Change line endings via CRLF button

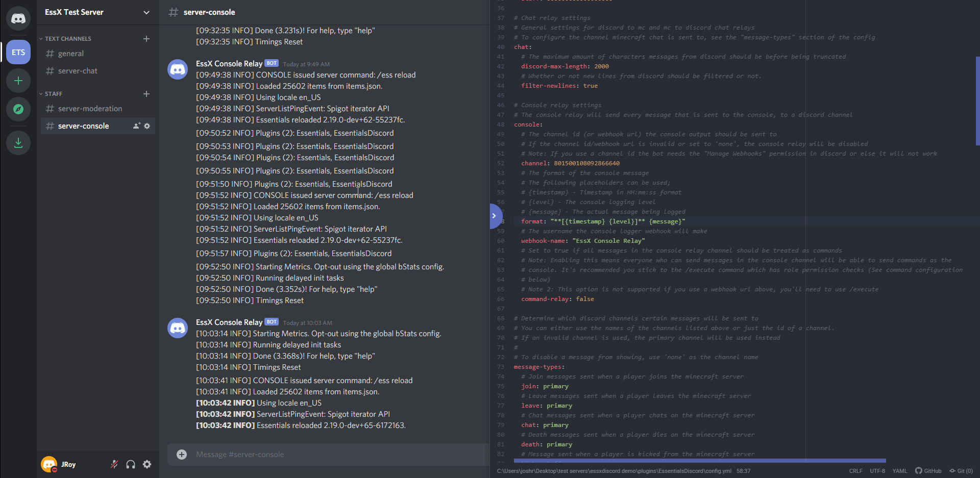pyautogui.click(x=855, y=471)
